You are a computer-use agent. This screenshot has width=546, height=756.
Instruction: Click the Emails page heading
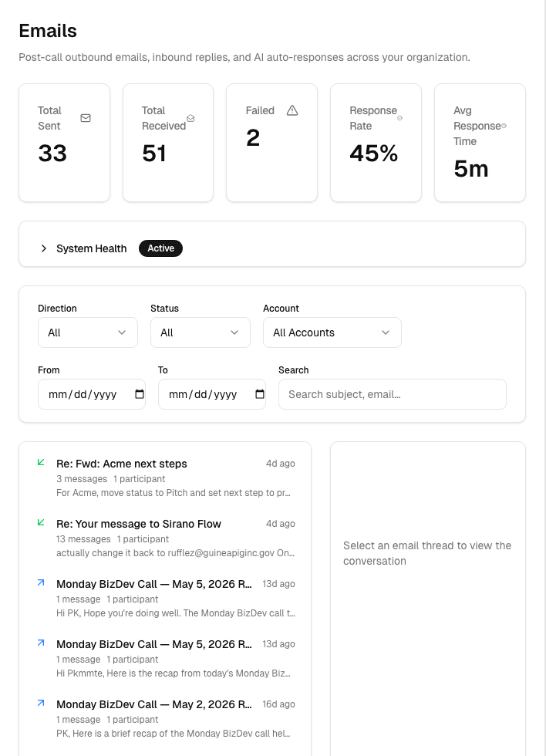48,31
